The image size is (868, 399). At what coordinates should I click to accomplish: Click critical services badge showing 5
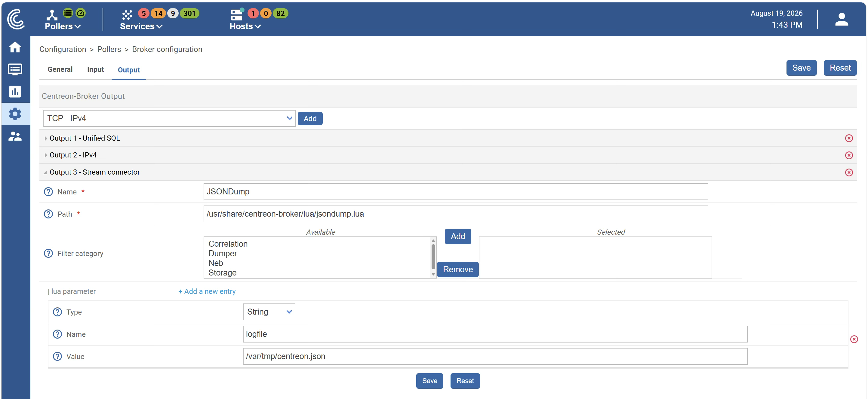point(143,14)
